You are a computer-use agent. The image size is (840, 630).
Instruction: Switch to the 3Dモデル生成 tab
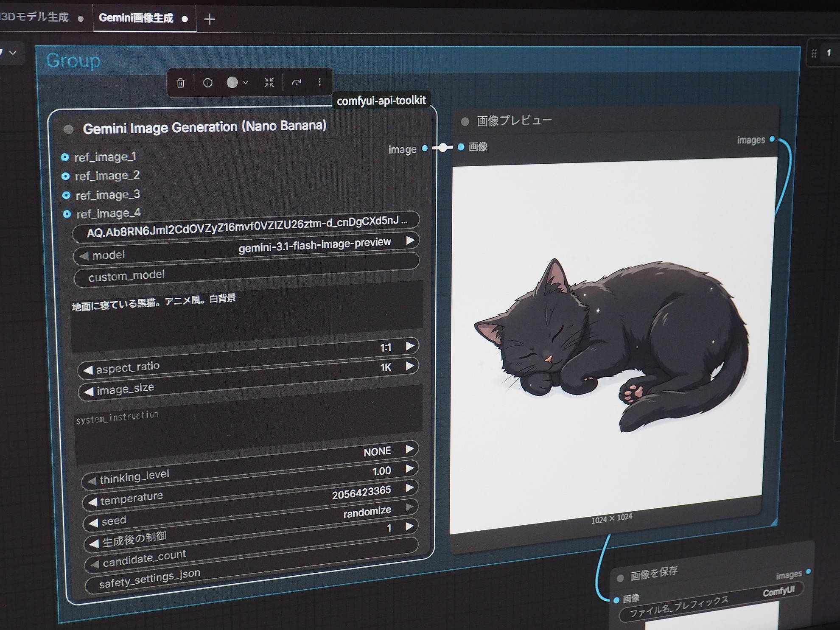pyautogui.click(x=34, y=17)
